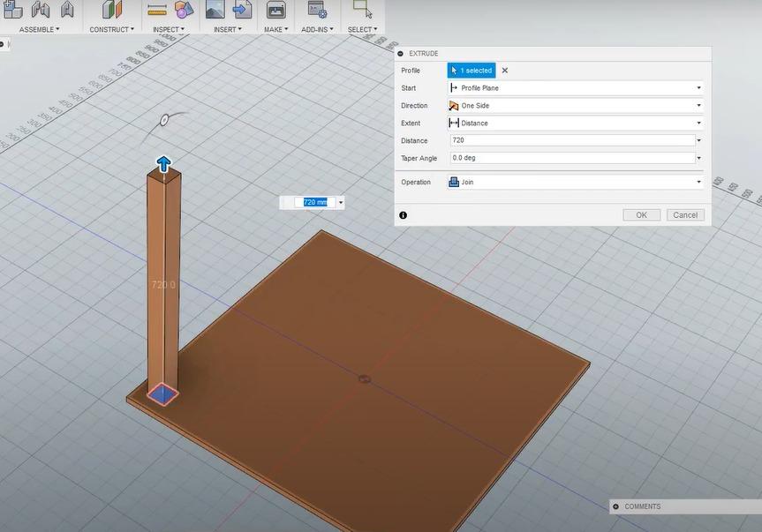Click the 'Taper Angle' label
The image size is (762, 532).
[419, 158]
